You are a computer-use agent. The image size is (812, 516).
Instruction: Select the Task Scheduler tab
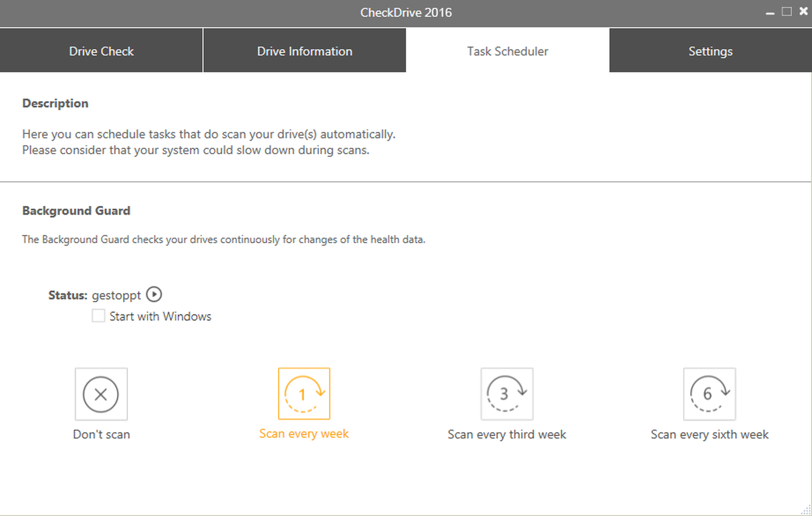(507, 51)
